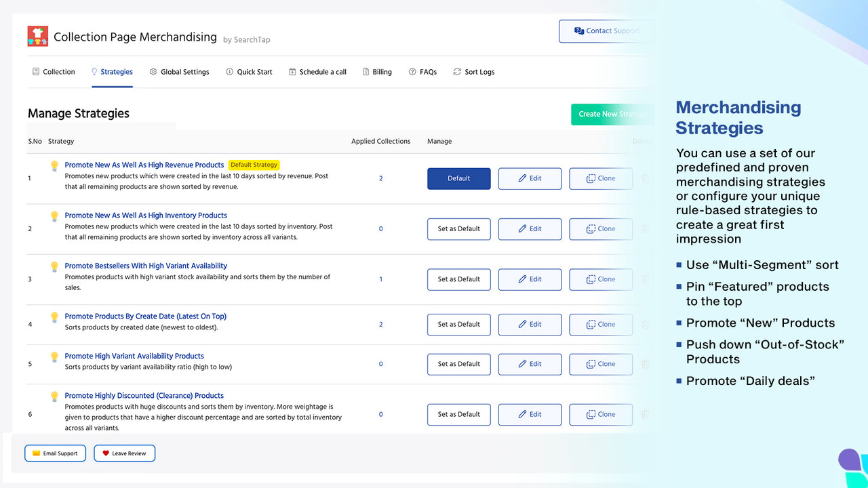Open Promote Bestsellers With High Variant Availability link
The image size is (868, 488).
tap(146, 266)
